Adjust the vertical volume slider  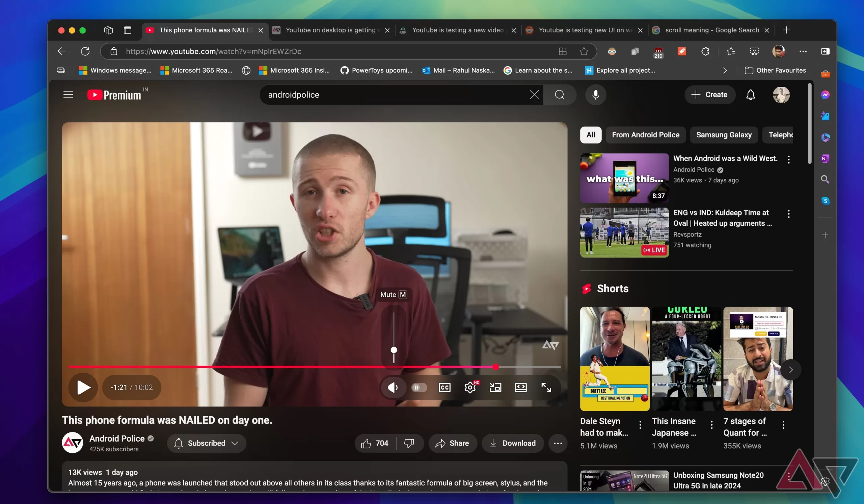pos(394,350)
